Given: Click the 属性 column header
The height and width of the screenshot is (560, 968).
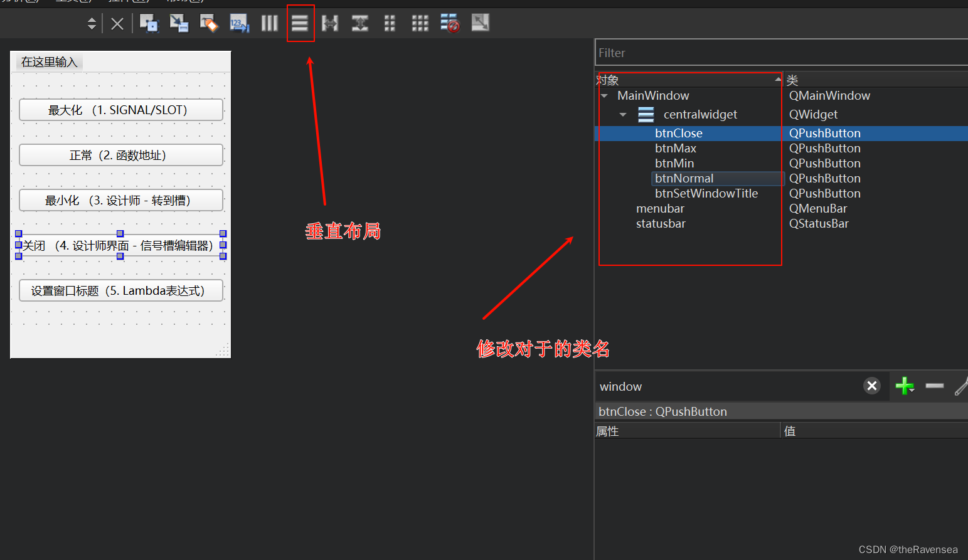Looking at the screenshot, I should [688, 431].
